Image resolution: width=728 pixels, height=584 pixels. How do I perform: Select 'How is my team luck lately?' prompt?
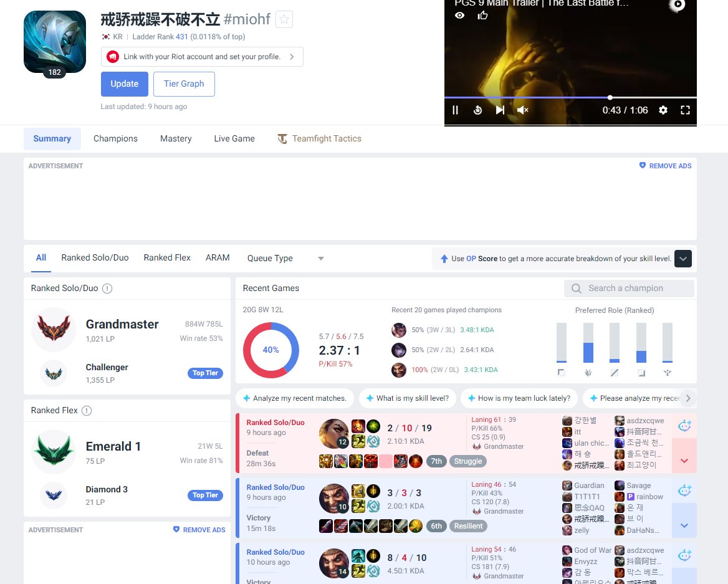(519, 398)
